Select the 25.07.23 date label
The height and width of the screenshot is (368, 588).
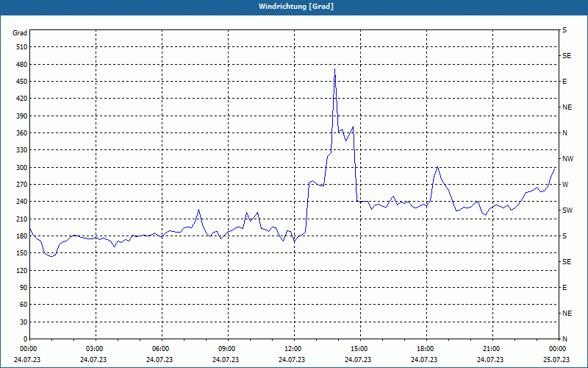(x=556, y=360)
